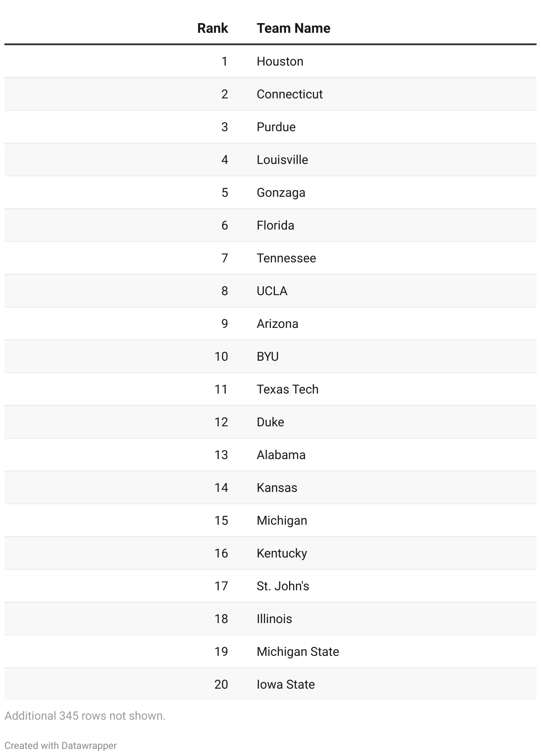Select Tennessee in the rankings
The image size is (541, 756).
[x=286, y=258]
